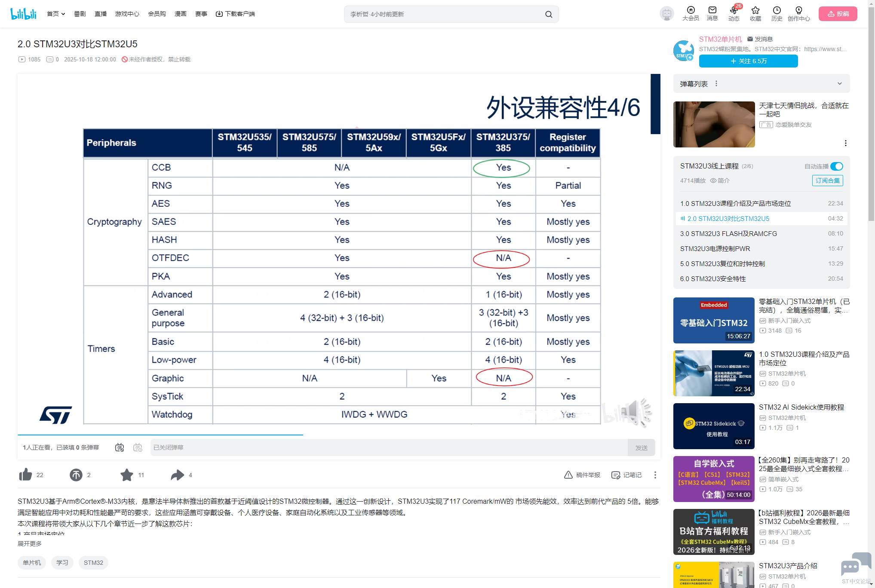Favorite the video with star icon
This screenshot has width=875, height=588.
tap(127, 475)
